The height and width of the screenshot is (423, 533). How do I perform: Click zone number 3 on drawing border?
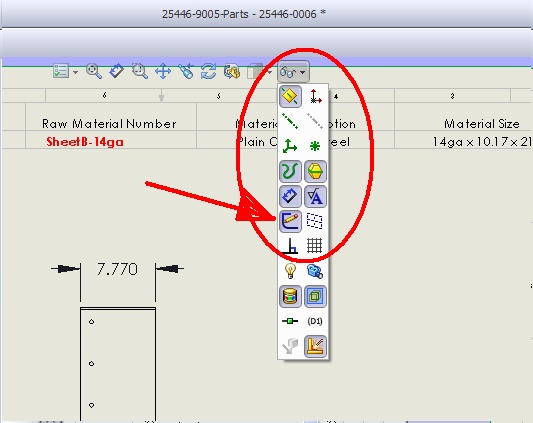coord(452,96)
